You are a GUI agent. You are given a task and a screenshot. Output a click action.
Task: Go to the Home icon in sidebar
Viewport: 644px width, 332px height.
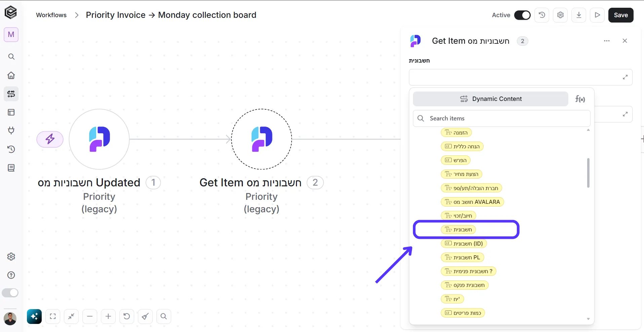[x=11, y=75]
